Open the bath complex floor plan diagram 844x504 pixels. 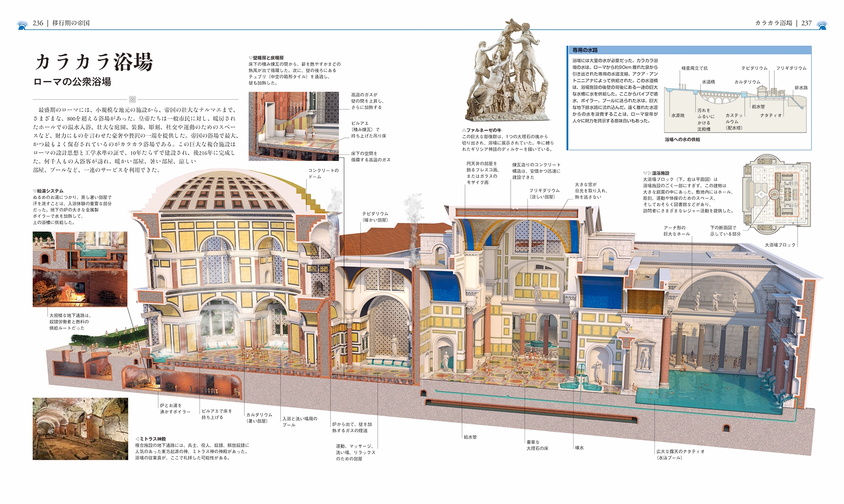click(x=776, y=194)
